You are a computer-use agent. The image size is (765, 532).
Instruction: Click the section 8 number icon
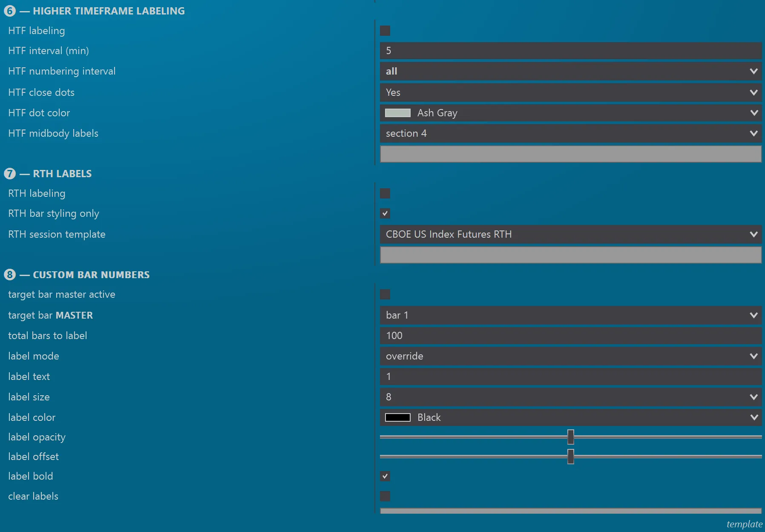pos(10,275)
